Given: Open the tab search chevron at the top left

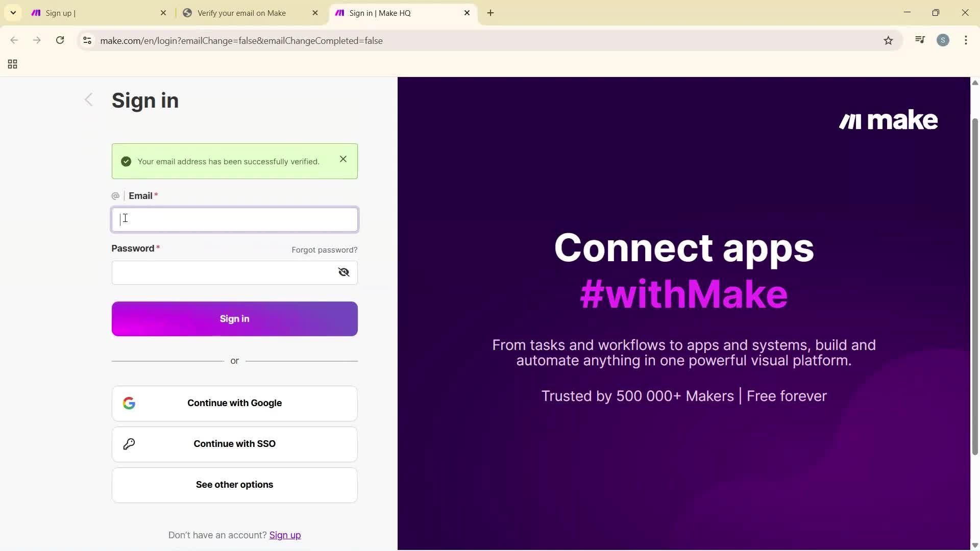Looking at the screenshot, I should click(13, 13).
